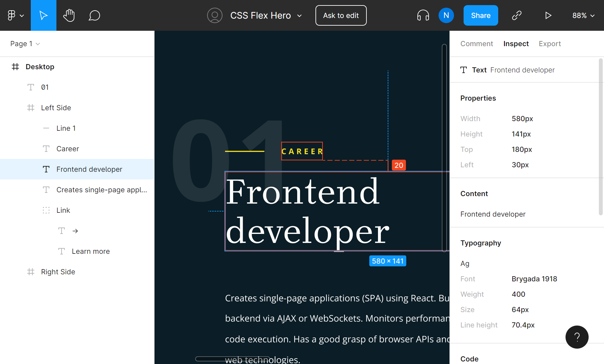This screenshot has height=364, width=604.
Task: Click the Ask to edit button
Action: [341, 15]
